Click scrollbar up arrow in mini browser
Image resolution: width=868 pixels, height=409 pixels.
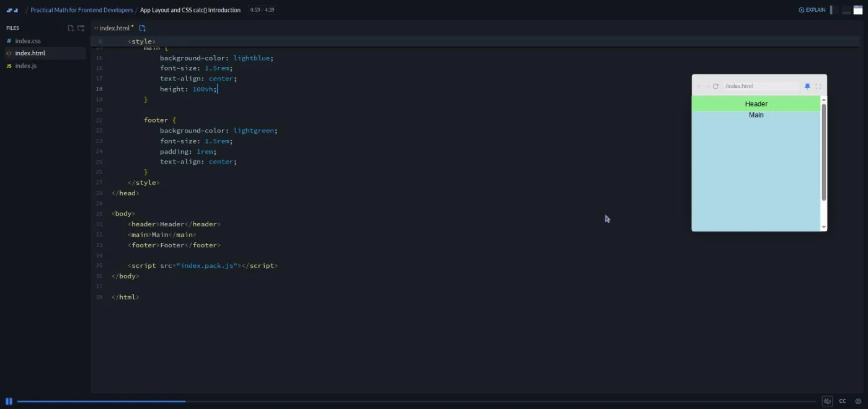(824, 99)
